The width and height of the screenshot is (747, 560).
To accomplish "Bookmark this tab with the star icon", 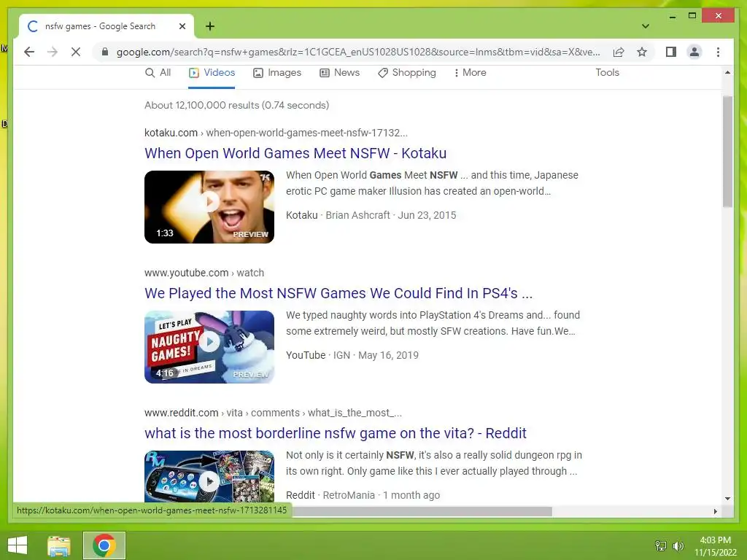I will (642, 52).
